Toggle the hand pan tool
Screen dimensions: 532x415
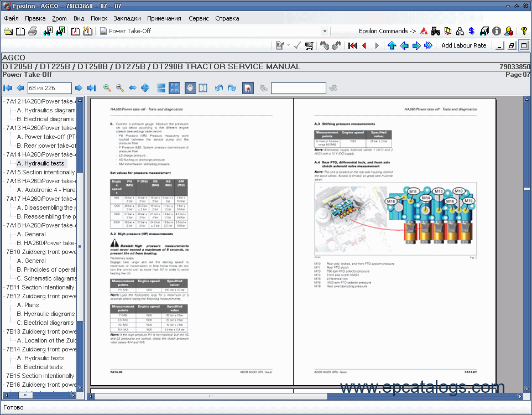click(190, 89)
